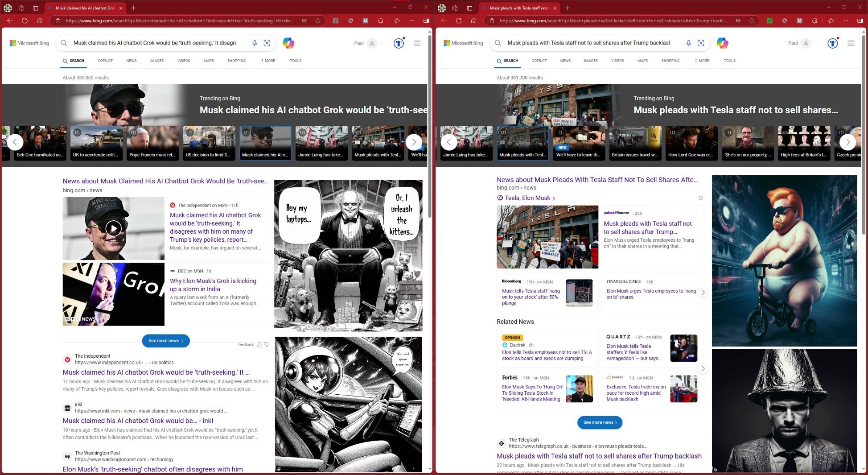The width and height of the screenshot is (868, 475).
Task: Toggle sidebar icon at right window toolbar end
Action: tap(860, 21)
